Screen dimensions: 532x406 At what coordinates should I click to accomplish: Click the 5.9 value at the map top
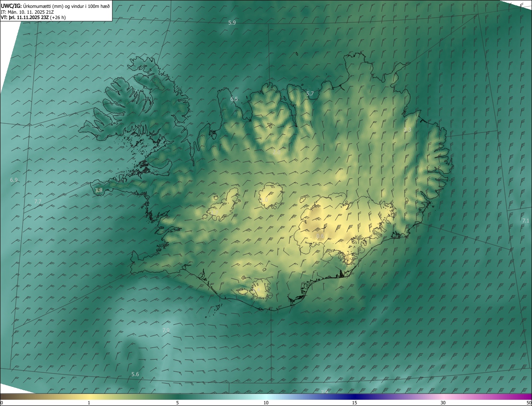[232, 23]
